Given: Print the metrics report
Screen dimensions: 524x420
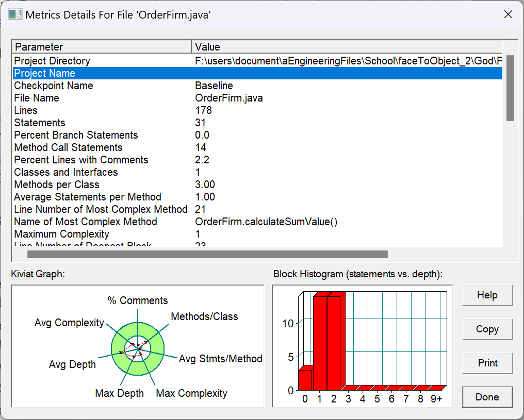Looking at the screenshot, I should pos(487,363).
